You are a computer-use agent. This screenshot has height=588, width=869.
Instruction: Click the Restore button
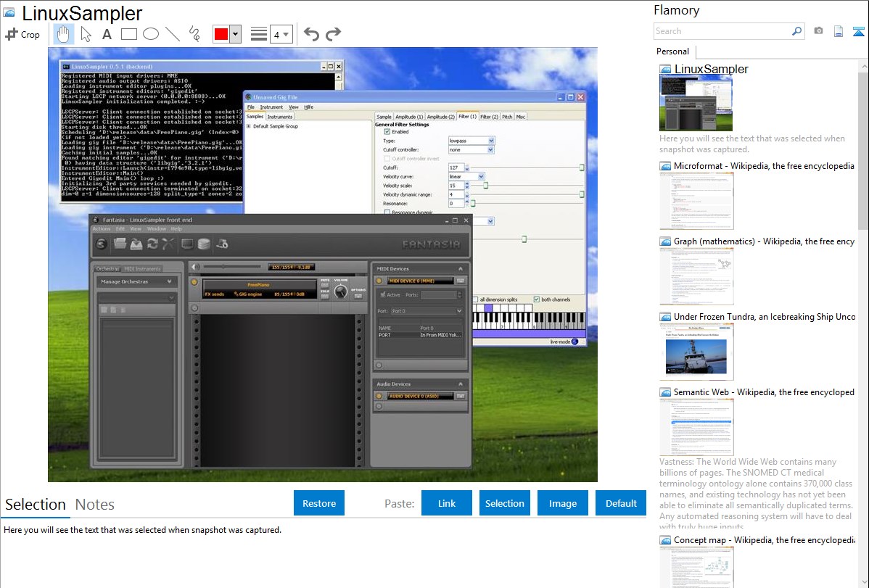319,503
